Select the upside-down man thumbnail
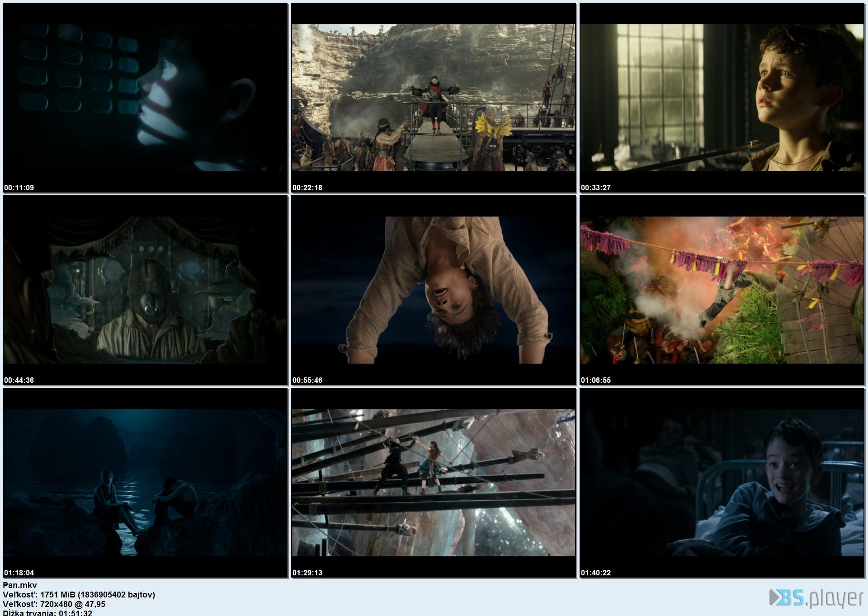This screenshot has width=868, height=616. (433, 290)
